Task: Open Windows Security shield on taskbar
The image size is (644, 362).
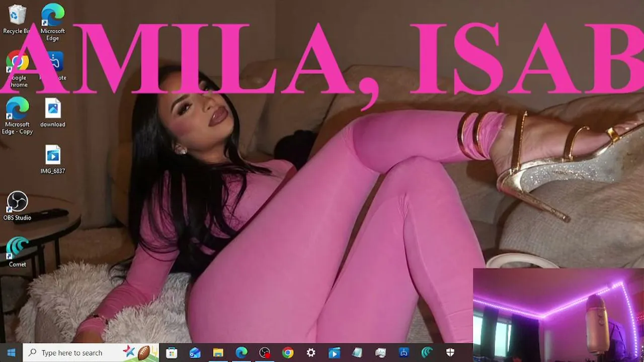Action: pos(450,352)
